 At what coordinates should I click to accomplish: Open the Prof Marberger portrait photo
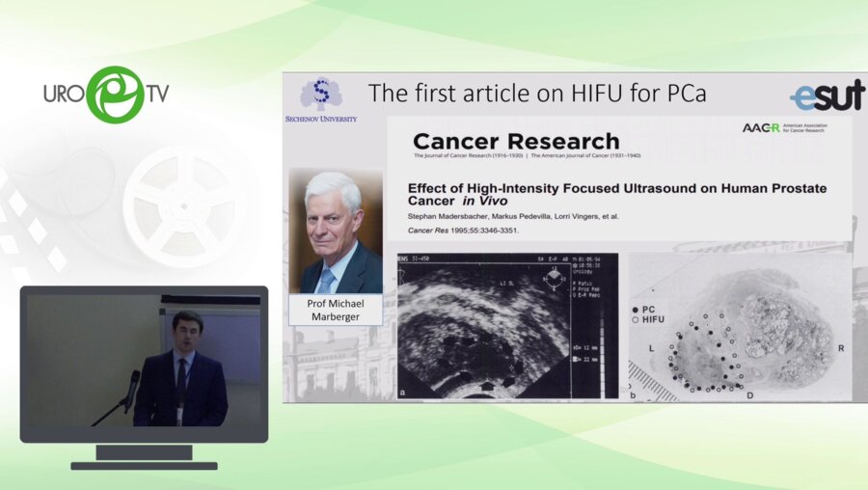pyautogui.click(x=336, y=231)
